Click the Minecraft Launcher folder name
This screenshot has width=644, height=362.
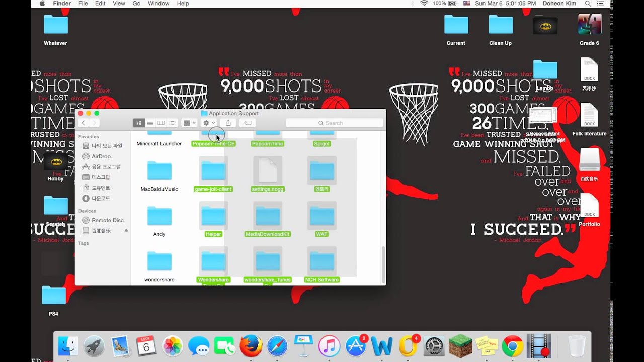(159, 144)
